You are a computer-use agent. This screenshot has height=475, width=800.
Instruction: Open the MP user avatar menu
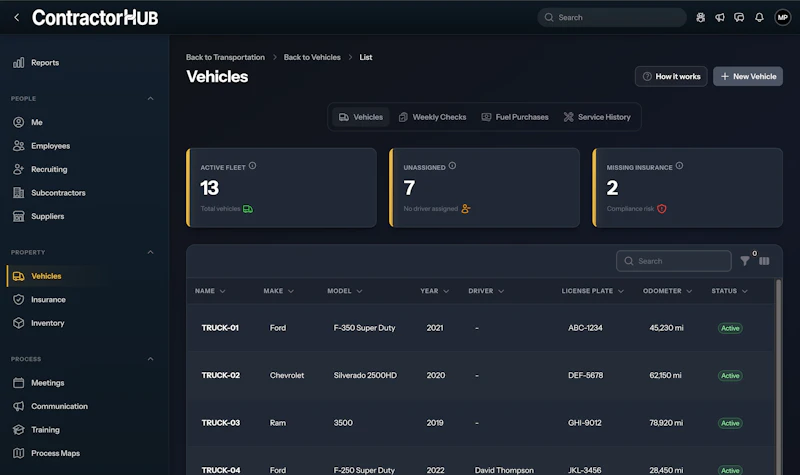(783, 17)
